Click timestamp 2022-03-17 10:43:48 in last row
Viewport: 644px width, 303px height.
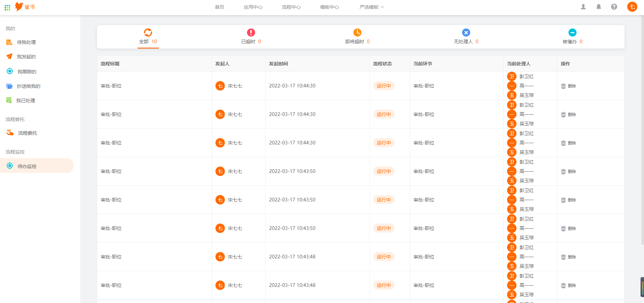click(x=292, y=285)
